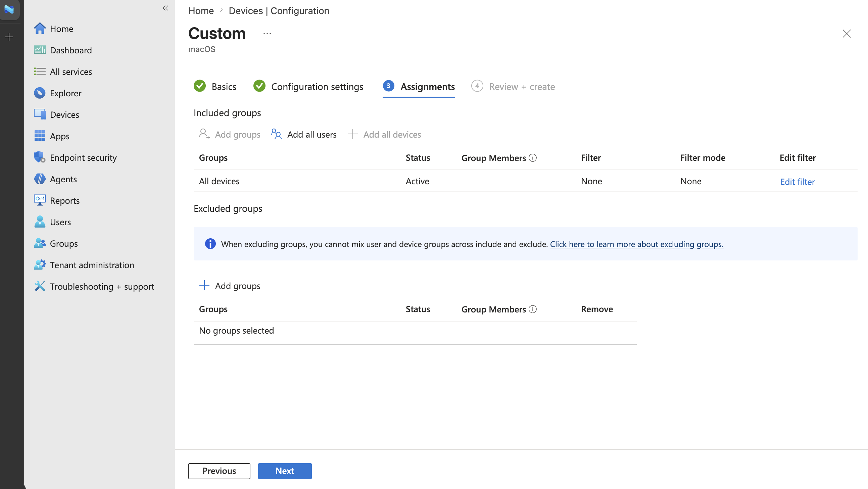Click the blue info icon in the exclusion notice

click(x=210, y=244)
